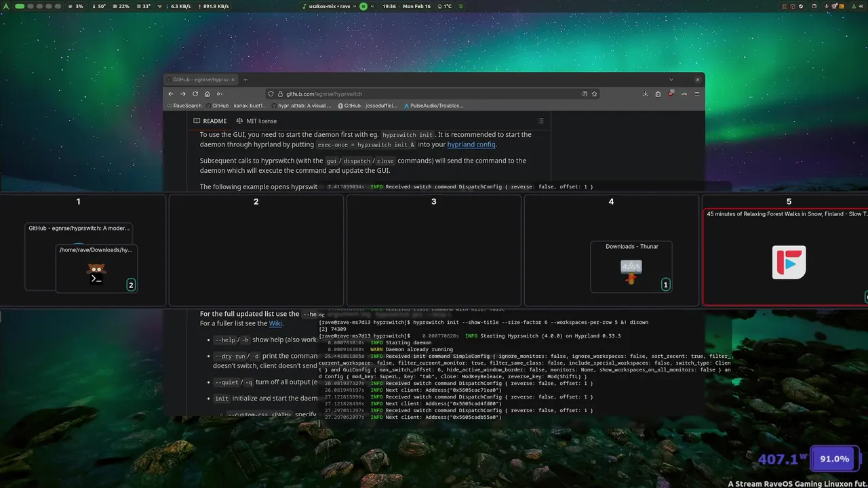
Task: Click the uBlock Origin extension icon
Action: pos(671,94)
